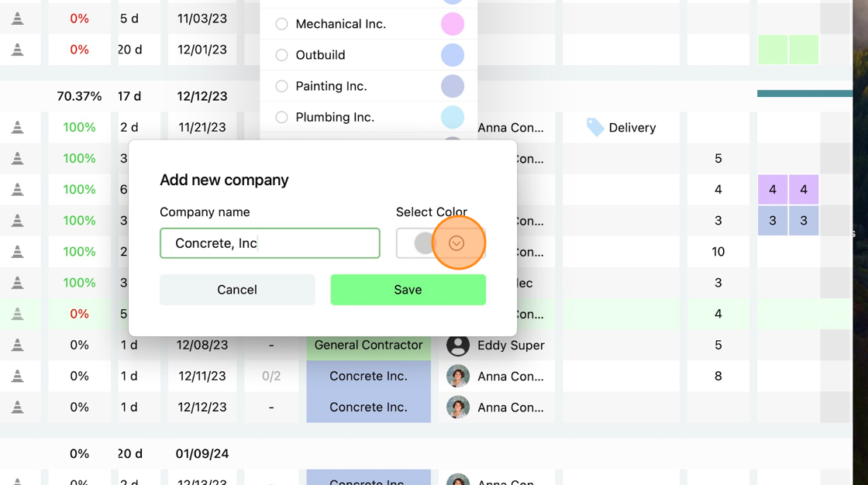Cancel adding new company
The height and width of the screenshot is (485, 868).
click(237, 290)
